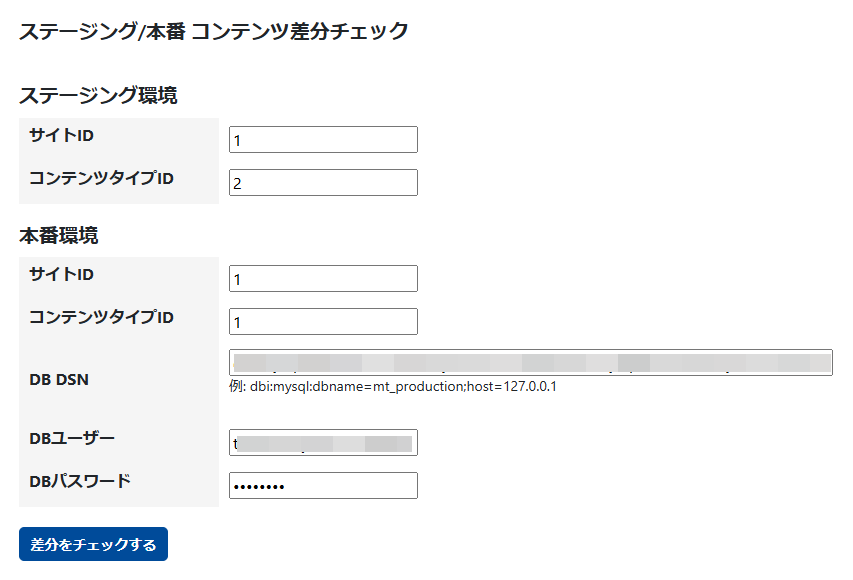Focus the DB DSN text field
The image size is (853, 580).
click(530, 362)
